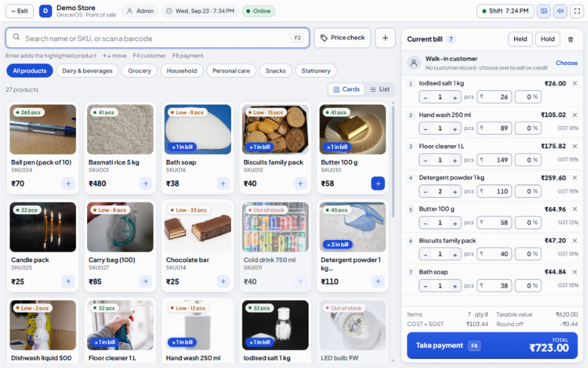Open Price check
The width and height of the screenshot is (588, 368).
click(342, 38)
